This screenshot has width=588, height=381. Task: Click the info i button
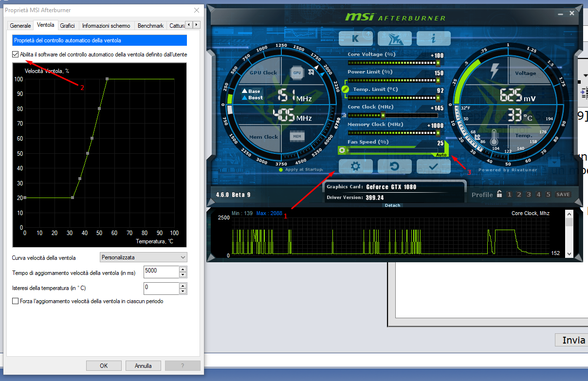pos(434,38)
